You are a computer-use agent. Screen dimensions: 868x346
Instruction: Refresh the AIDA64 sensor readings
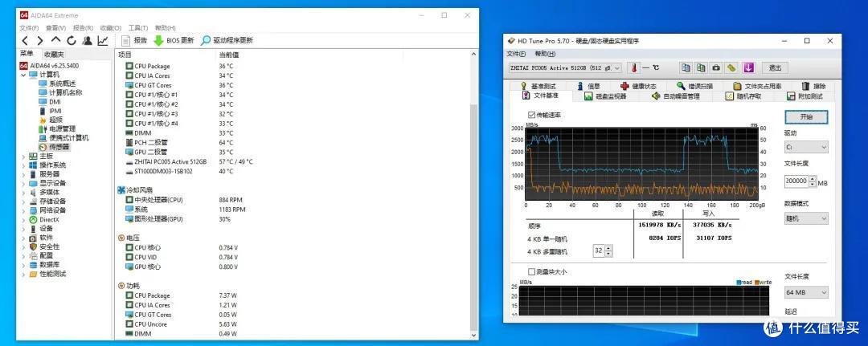(x=72, y=40)
